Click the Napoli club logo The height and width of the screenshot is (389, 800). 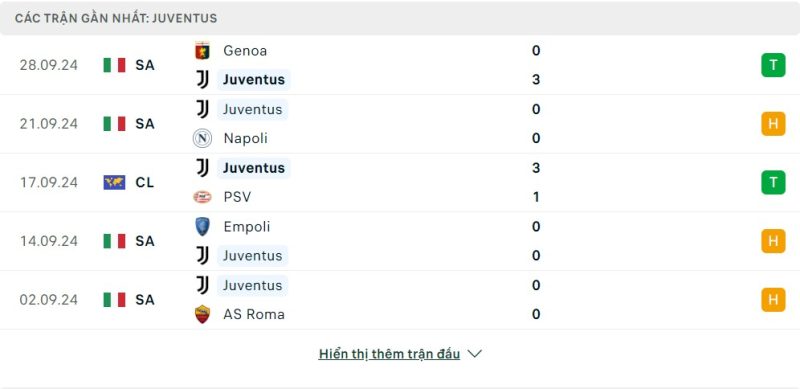point(203,138)
